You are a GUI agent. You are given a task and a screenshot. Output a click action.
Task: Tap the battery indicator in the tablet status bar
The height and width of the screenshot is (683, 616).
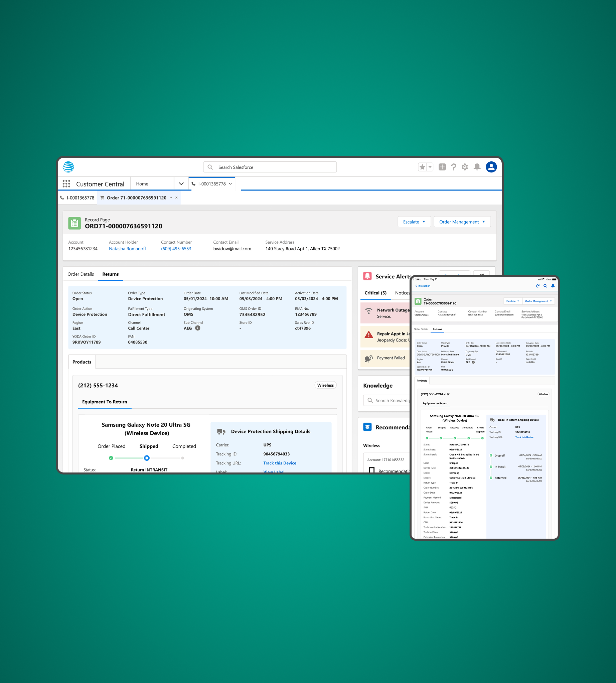(554, 279)
